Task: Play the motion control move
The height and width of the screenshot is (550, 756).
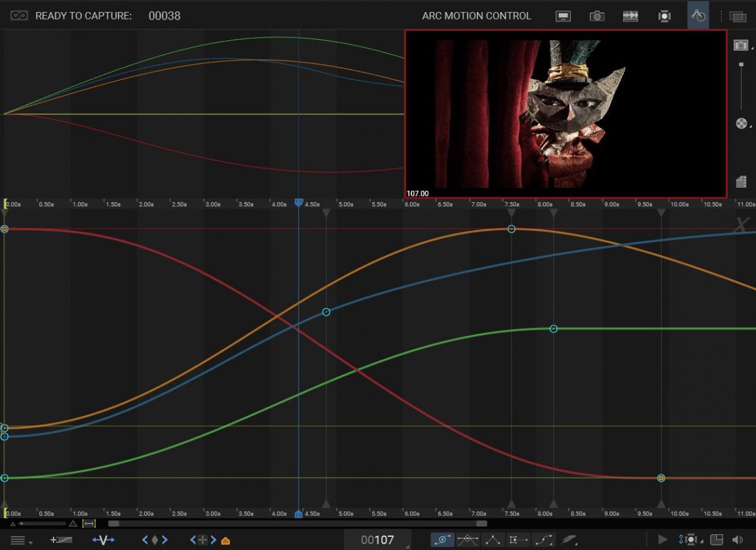Action: pos(663,540)
